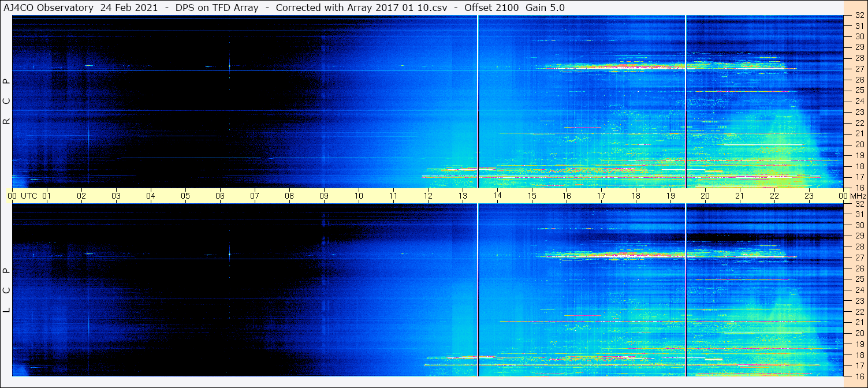Select the 08 hour tick label

[x=289, y=196]
